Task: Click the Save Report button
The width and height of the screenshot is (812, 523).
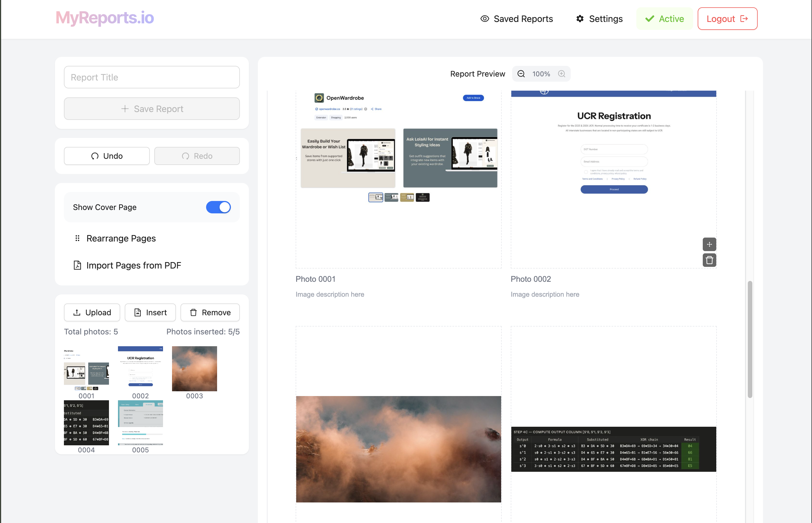Action: (x=152, y=109)
